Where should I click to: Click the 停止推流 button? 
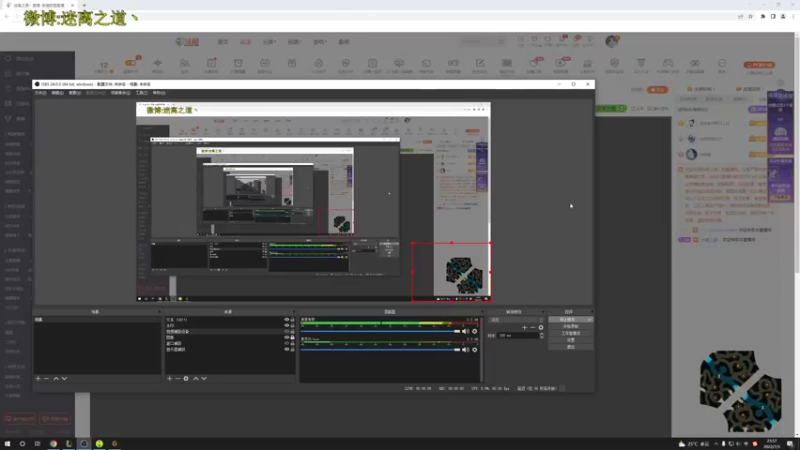tap(570, 319)
